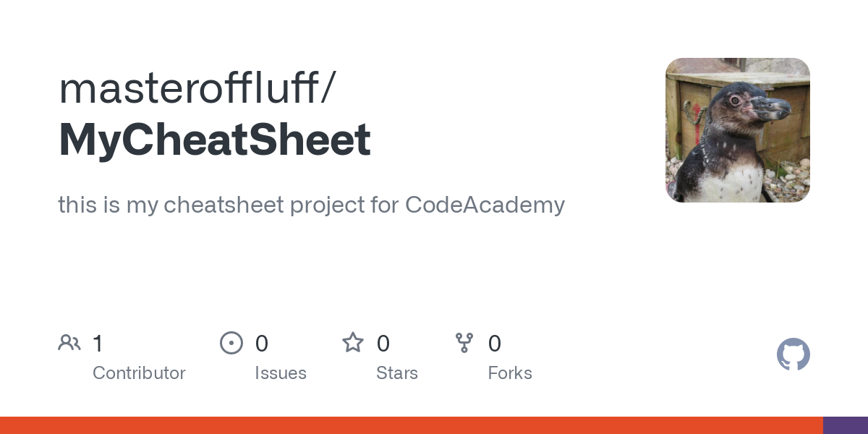Click the stars count number 0
Viewport: 868px width, 434px height.
[383, 343]
